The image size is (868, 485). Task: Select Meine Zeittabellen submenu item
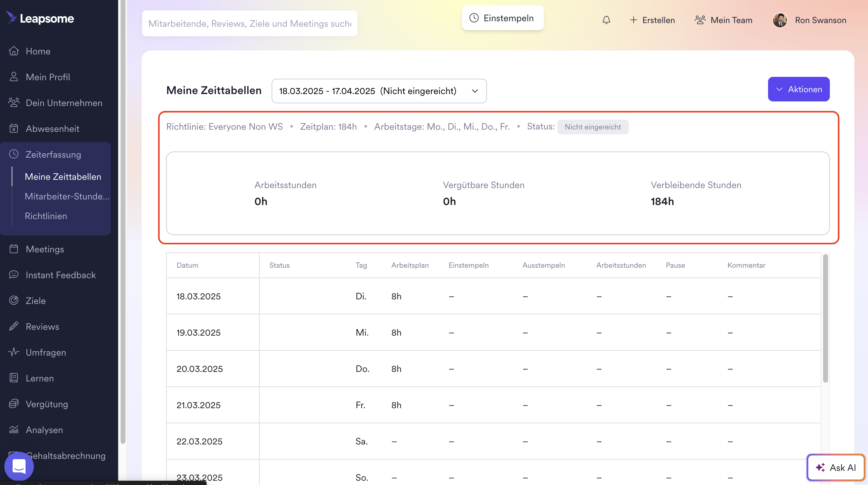tap(63, 176)
